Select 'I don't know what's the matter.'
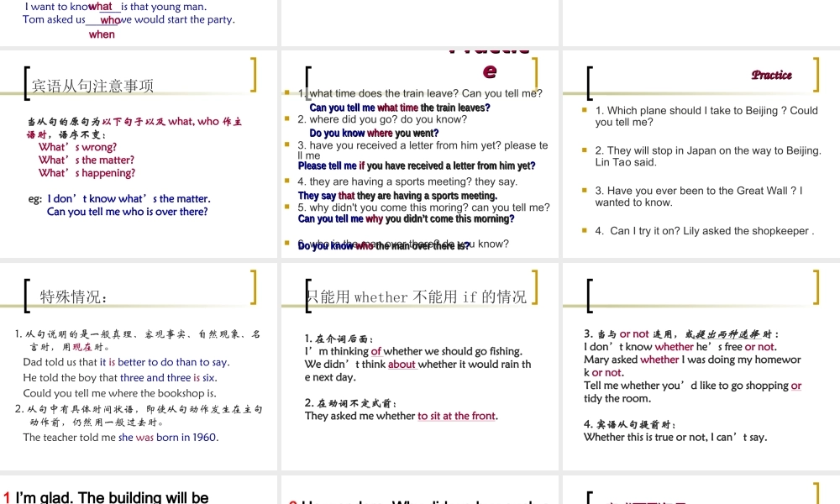 pos(129,199)
